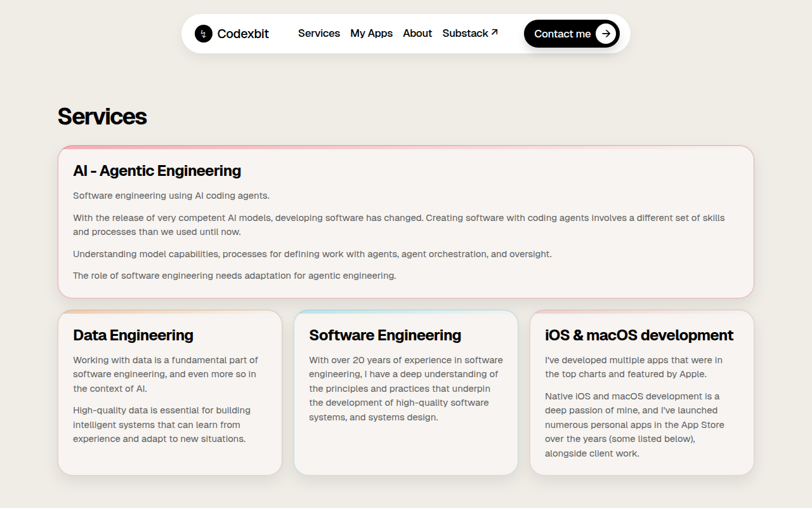Click the Software Engineering card title

click(x=385, y=335)
